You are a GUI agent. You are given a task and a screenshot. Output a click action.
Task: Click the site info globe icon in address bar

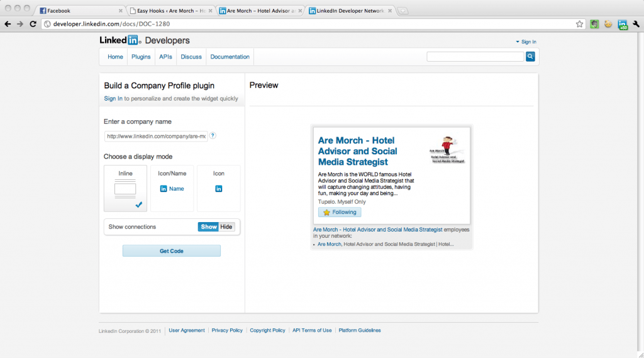(x=47, y=24)
